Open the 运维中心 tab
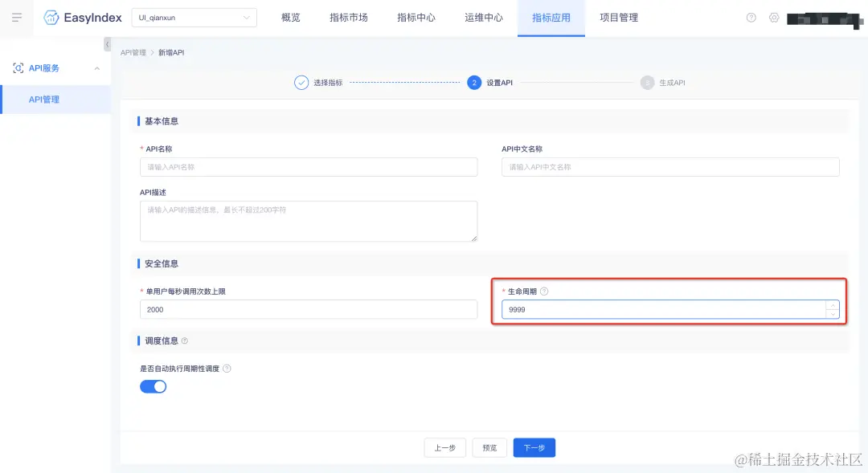Screen dimensions: 868x473 point(484,18)
